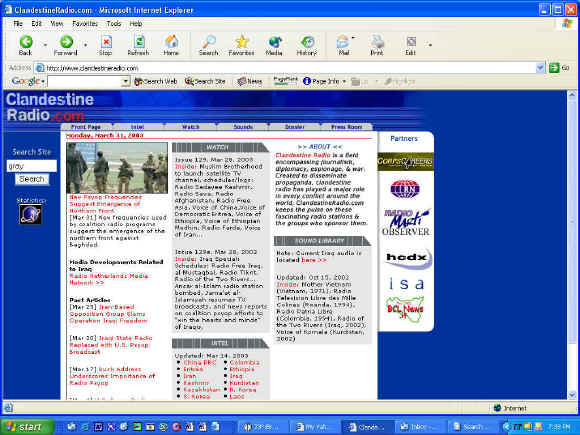Open the View menu
580x435 pixels.
pos(57,24)
